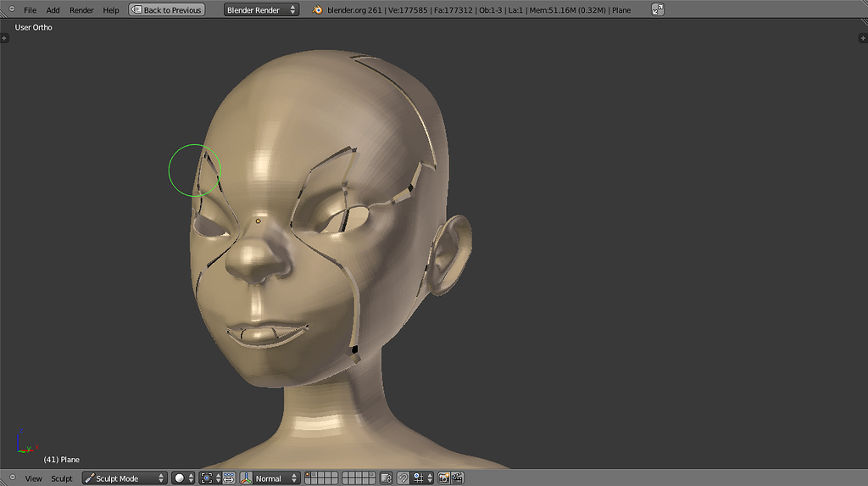Toggle manipulate center points icon
Viewport: 868px width, 486px height.
pyautogui.click(x=229, y=478)
